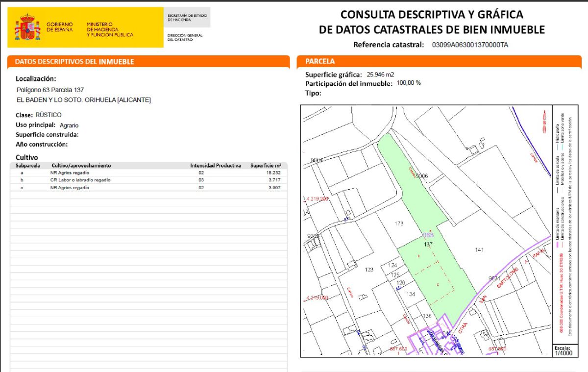Click the 'Superficie construida:' label
Viewport: 588px width, 372px height.
pyautogui.click(x=48, y=135)
